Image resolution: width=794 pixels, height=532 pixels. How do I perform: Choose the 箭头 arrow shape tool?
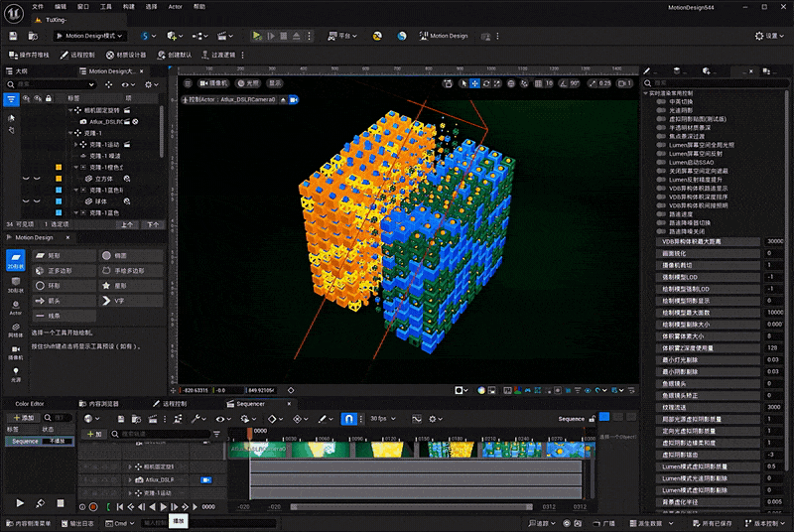pos(65,301)
